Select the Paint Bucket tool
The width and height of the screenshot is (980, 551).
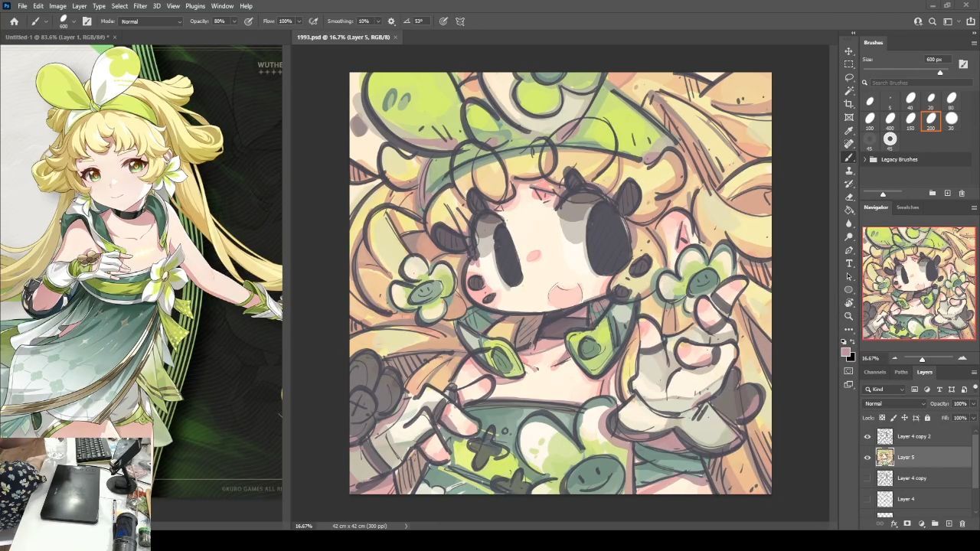848,210
